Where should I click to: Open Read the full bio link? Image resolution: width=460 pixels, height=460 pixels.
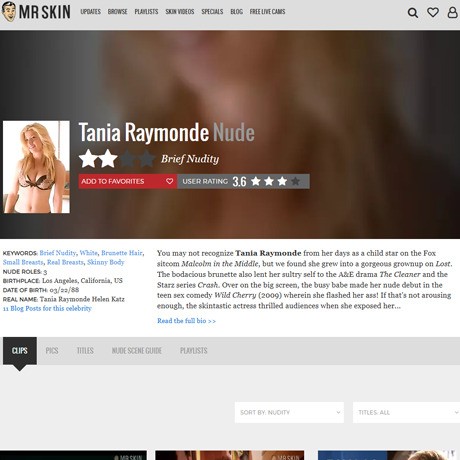(186, 321)
